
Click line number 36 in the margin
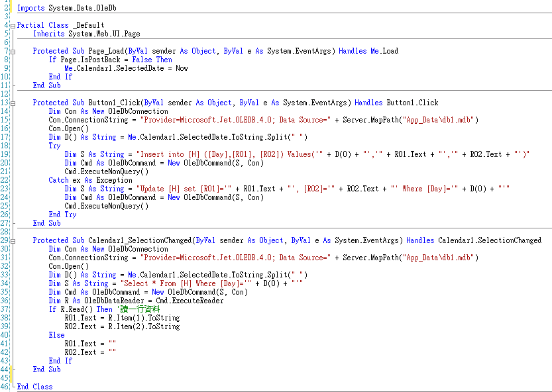[x=4, y=301]
